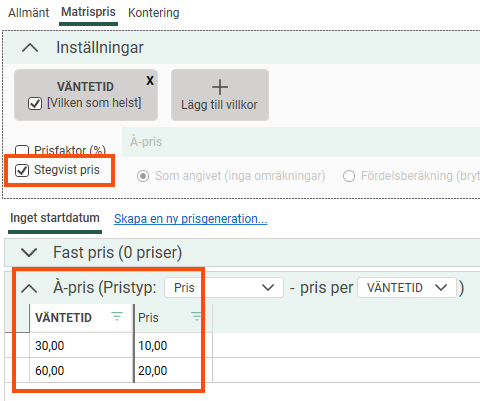Uncheck the Vilken som helst checkbox

tap(35, 103)
